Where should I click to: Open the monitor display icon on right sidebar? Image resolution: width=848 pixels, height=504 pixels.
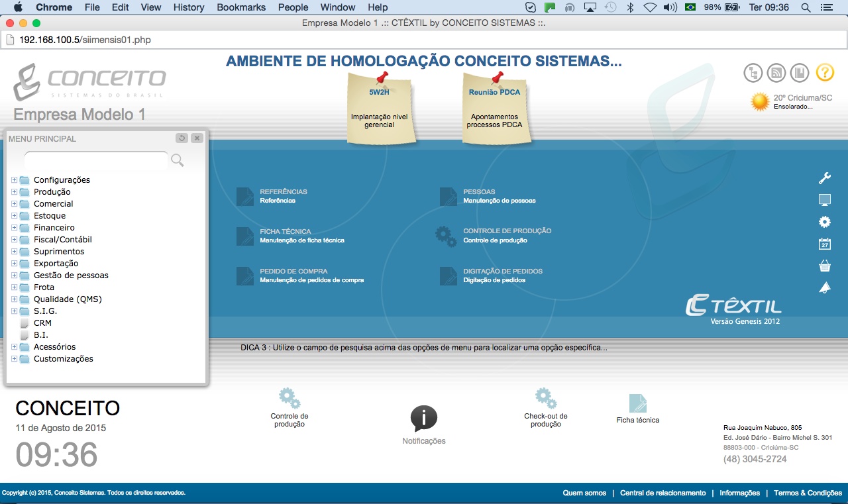[825, 200]
